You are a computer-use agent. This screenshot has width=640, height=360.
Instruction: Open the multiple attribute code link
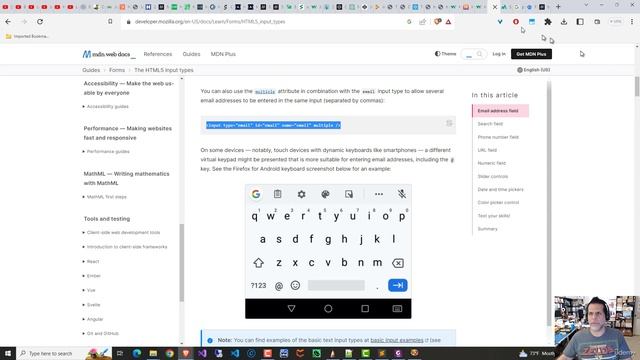(x=265, y=91)
